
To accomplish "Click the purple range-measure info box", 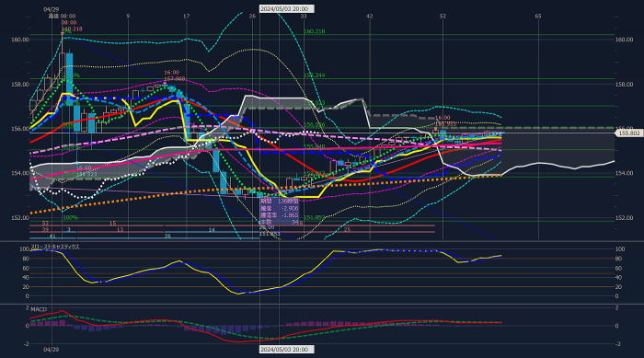I will point(280,212).
